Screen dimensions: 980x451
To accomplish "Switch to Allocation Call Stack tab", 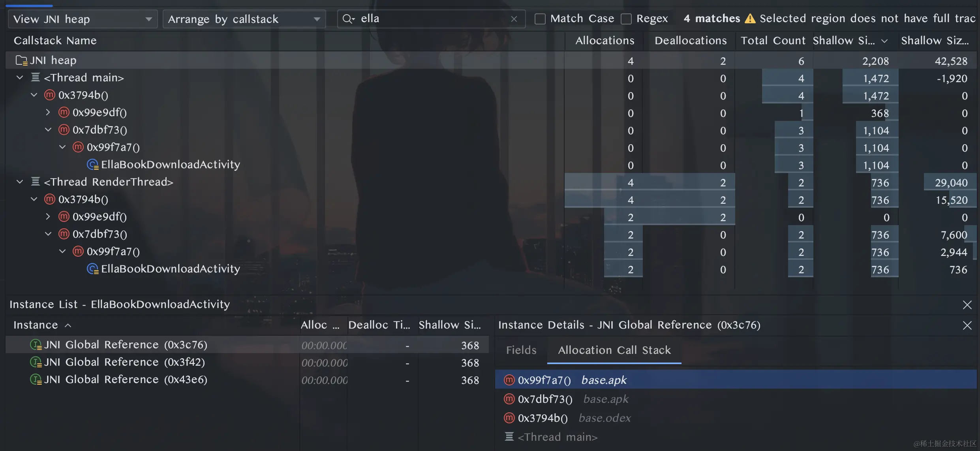I will (614, 350).
